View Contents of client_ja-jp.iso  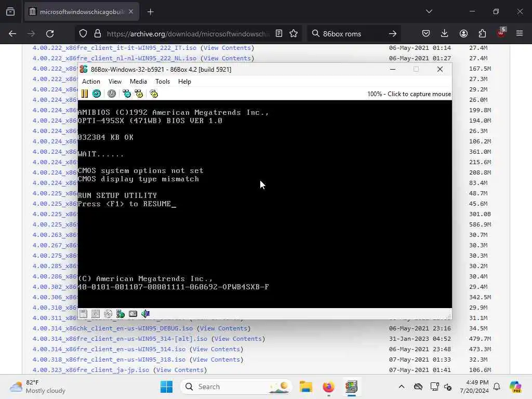(x=180, y=370)
